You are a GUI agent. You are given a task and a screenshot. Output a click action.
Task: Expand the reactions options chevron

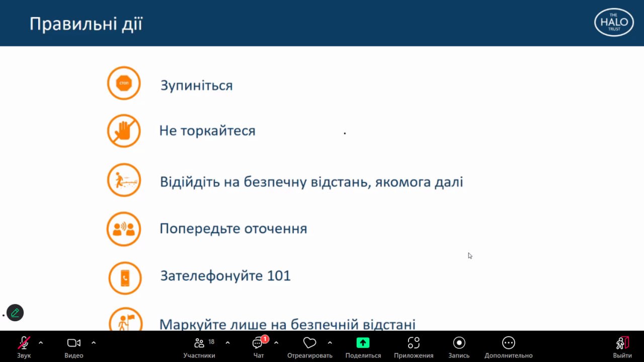click(x=330, y=343)
